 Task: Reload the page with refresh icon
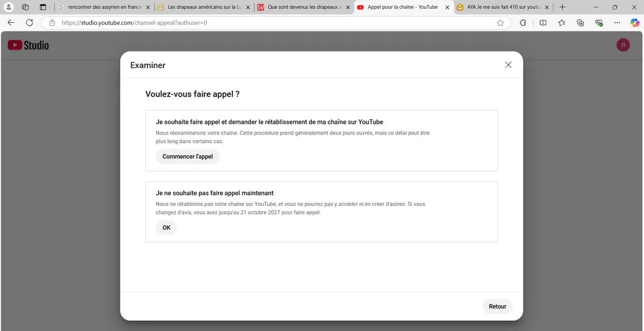tap(30, 23)
